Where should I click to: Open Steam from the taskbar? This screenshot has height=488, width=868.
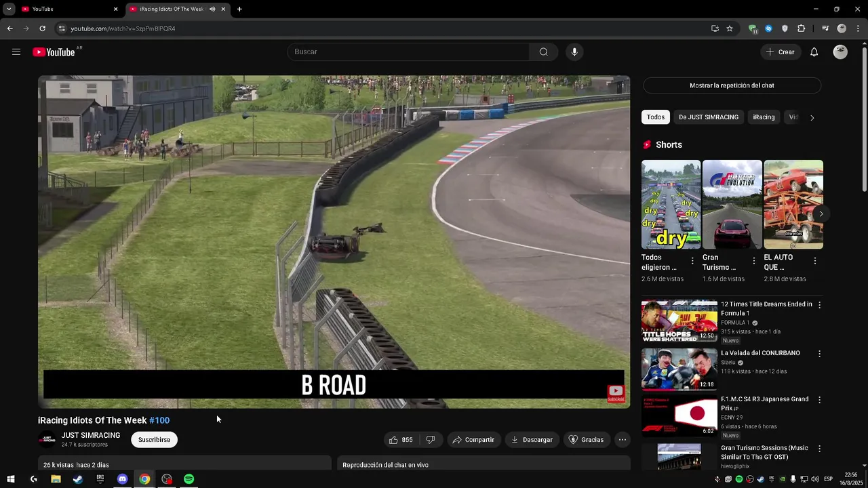point(78,479)
